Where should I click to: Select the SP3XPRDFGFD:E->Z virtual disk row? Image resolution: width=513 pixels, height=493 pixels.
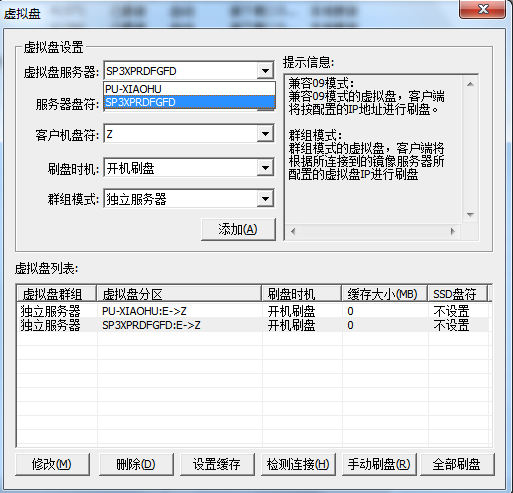[x=253, y=325]
